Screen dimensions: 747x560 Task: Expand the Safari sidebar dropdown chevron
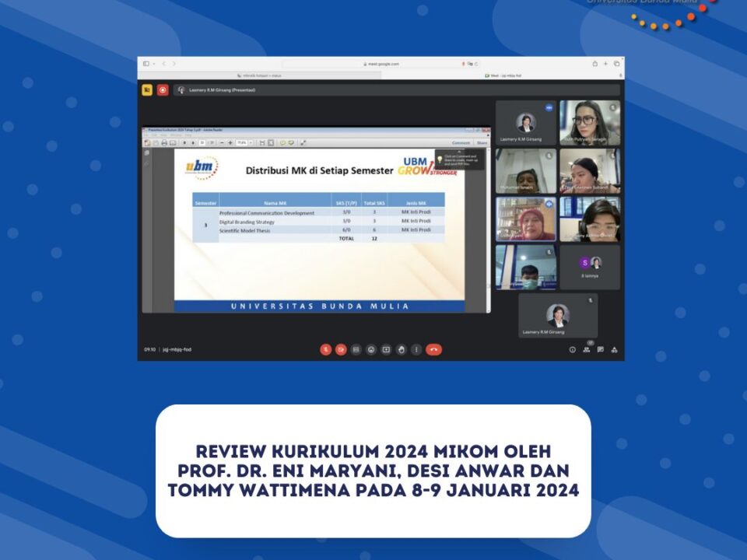154,63
